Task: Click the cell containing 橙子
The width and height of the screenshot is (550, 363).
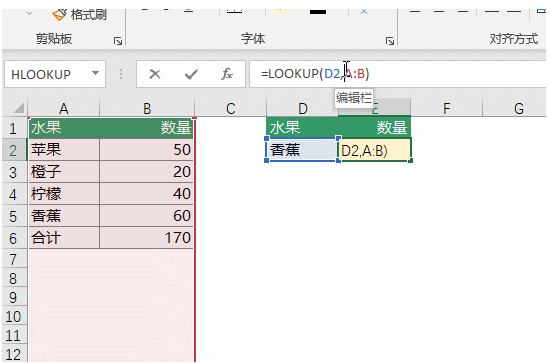Action: pos(64,172)
